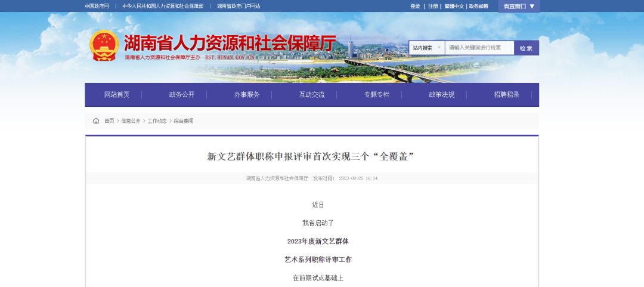Select the 专题专栏 navigation item

click(377, 95)
